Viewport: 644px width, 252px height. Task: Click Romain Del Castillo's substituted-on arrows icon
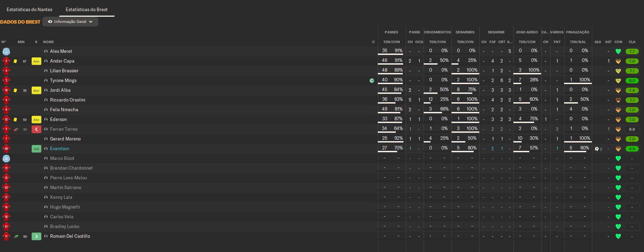pyautogui.click(x=16, y=236)
